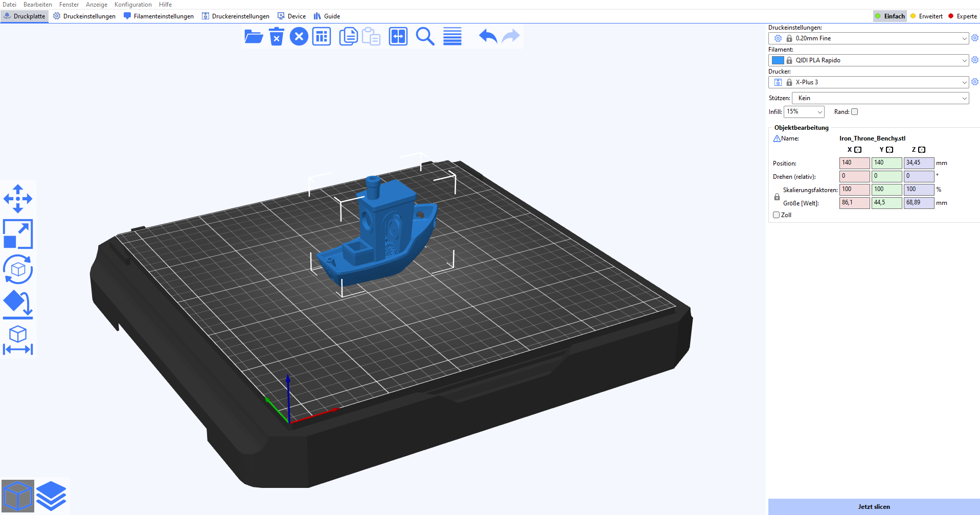Enable the Rand (brim) checkbox
This screenshot has height=515, width=980.
click(854, 111)
